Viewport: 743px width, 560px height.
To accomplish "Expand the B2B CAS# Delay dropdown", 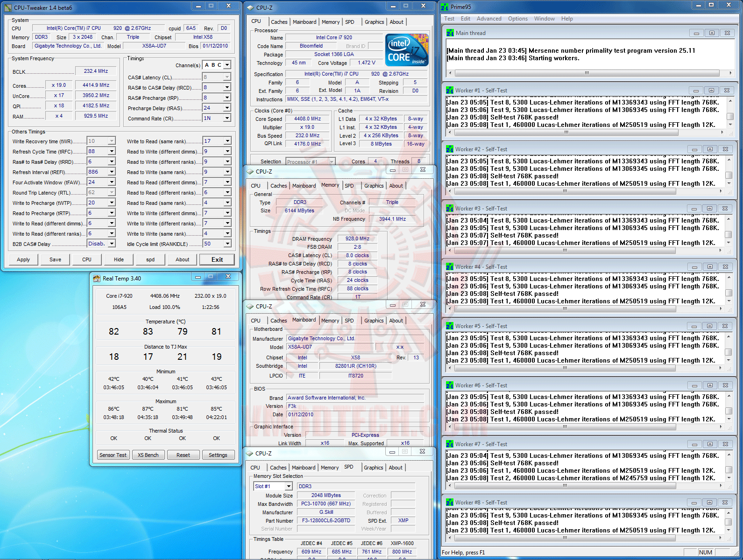I will [112, 244].
